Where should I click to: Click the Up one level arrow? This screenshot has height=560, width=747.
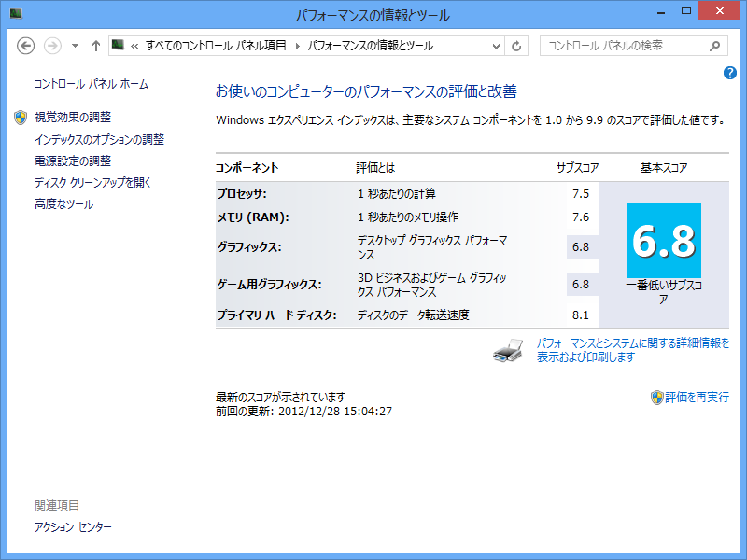coord(95,45)
